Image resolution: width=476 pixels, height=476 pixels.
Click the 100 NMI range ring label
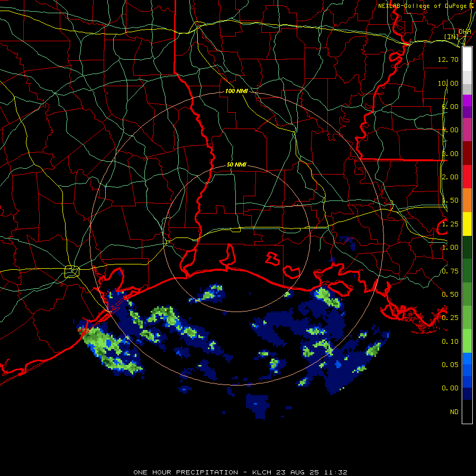236,91
